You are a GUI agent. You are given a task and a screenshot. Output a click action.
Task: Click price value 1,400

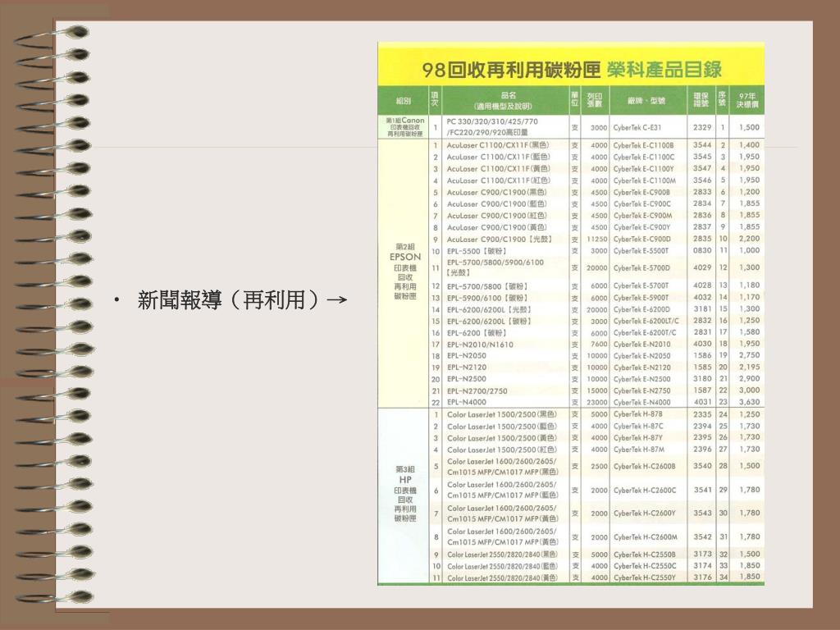750,144
